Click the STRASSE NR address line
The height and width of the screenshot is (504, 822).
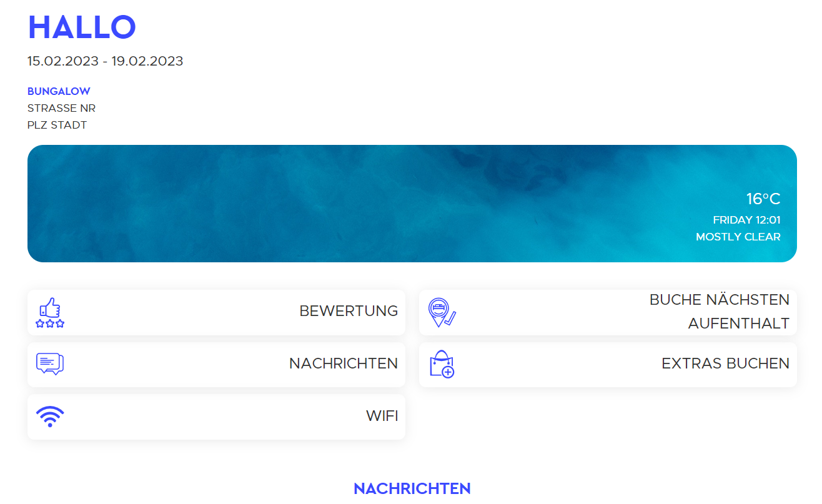[61, 109]
